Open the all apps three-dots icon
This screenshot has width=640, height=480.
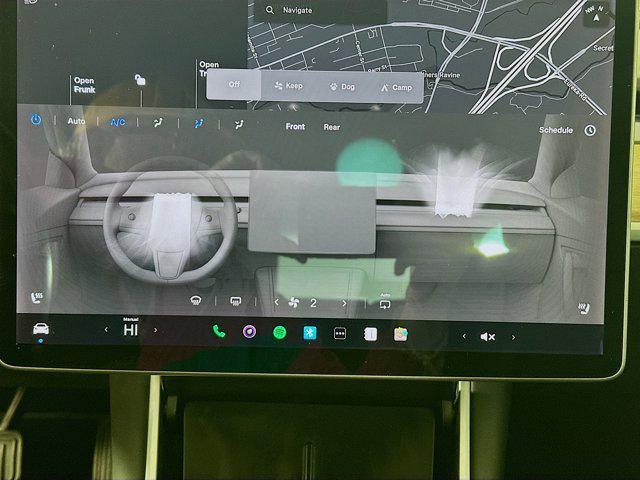point(340,333)
